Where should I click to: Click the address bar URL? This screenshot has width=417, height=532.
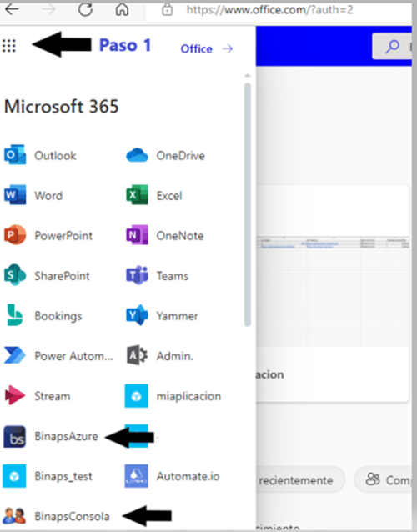pos(269,10)
